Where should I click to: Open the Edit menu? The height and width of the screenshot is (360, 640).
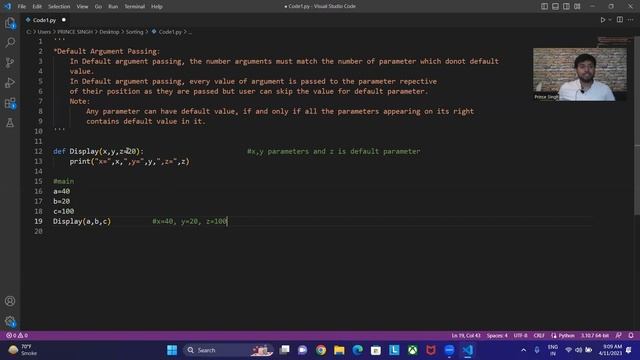(37, 7)
